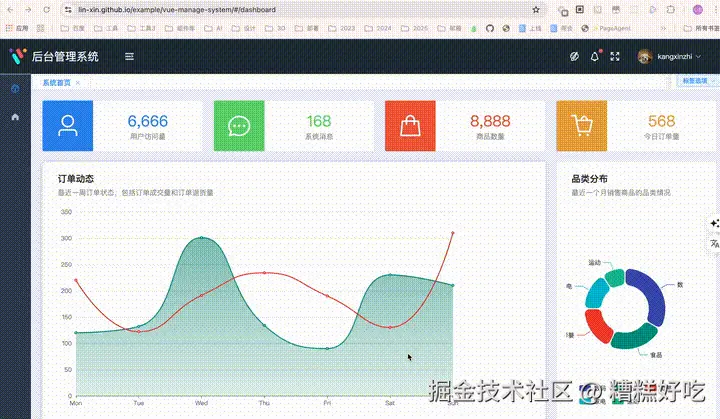Go forward with browser forward arrow
The image size is (720, 419).
coord(28,10)
